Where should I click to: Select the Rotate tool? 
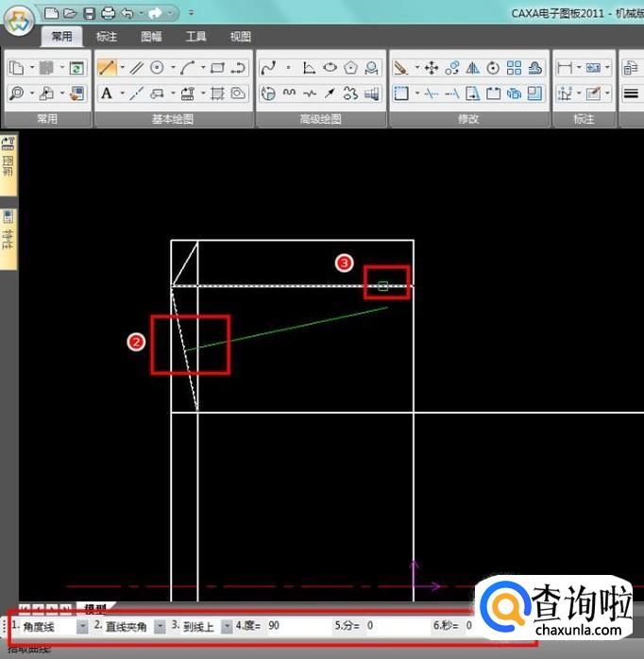click(493, 68)
